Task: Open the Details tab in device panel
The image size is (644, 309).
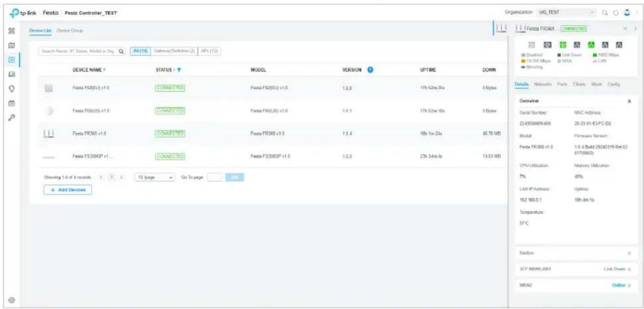Action: (522, 85)
